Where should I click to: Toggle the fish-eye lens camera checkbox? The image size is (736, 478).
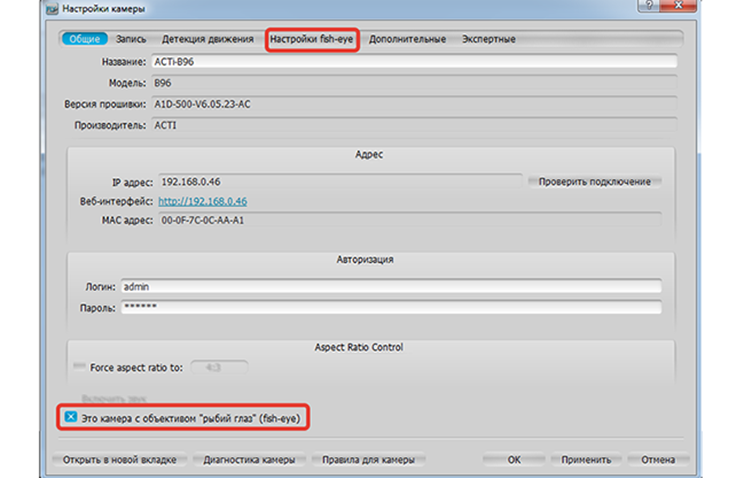[71, 417]
